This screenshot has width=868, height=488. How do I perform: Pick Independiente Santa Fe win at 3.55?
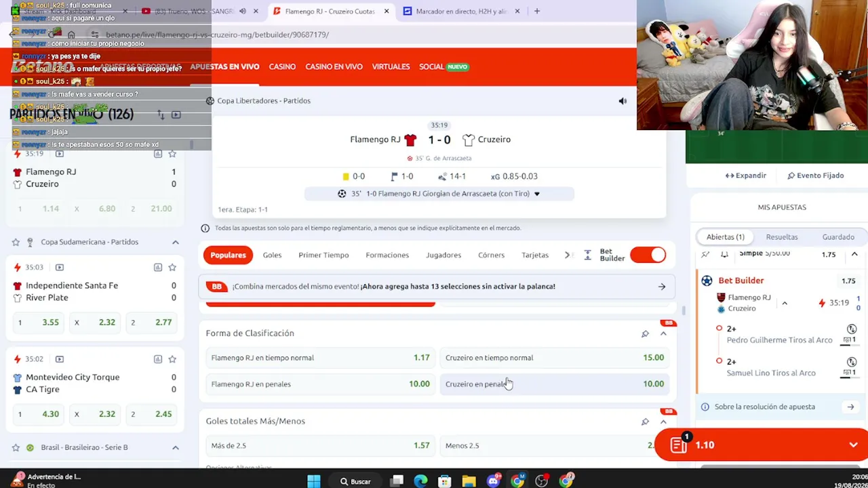click(x=38, y=323)
